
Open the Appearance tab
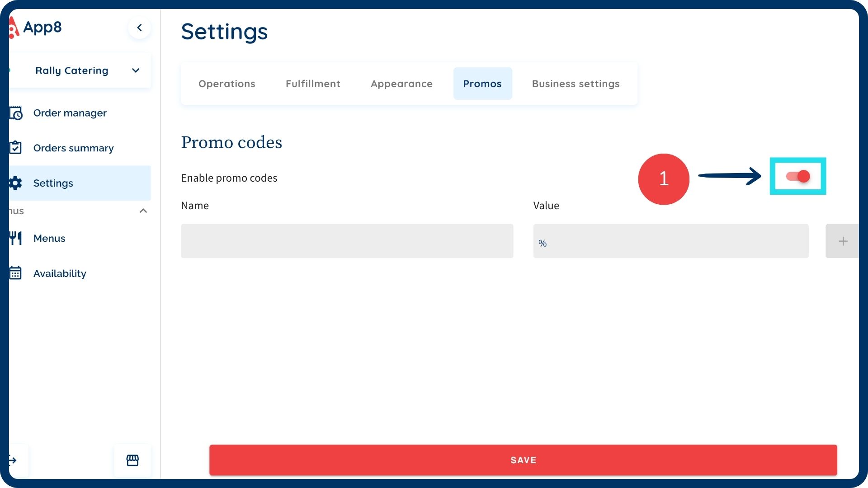(401, 84)
